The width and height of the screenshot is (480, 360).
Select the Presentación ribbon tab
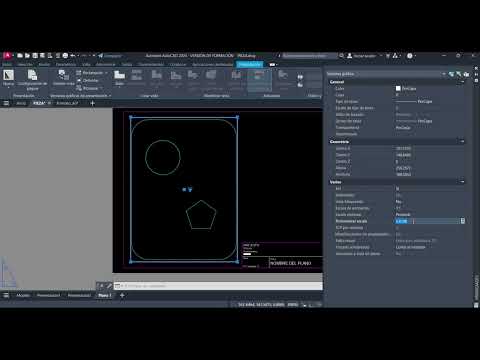tap(250, 64)
